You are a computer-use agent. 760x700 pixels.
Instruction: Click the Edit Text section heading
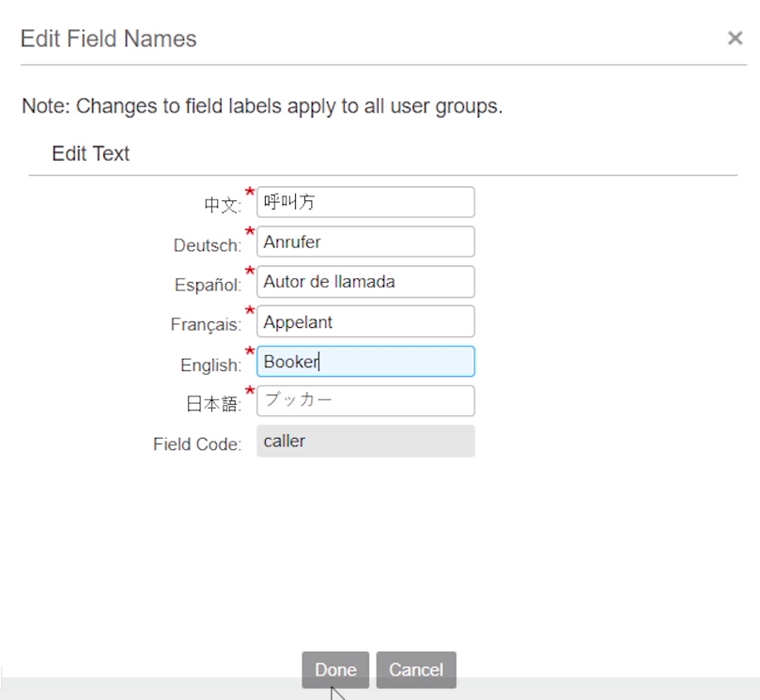click(90, 153)
